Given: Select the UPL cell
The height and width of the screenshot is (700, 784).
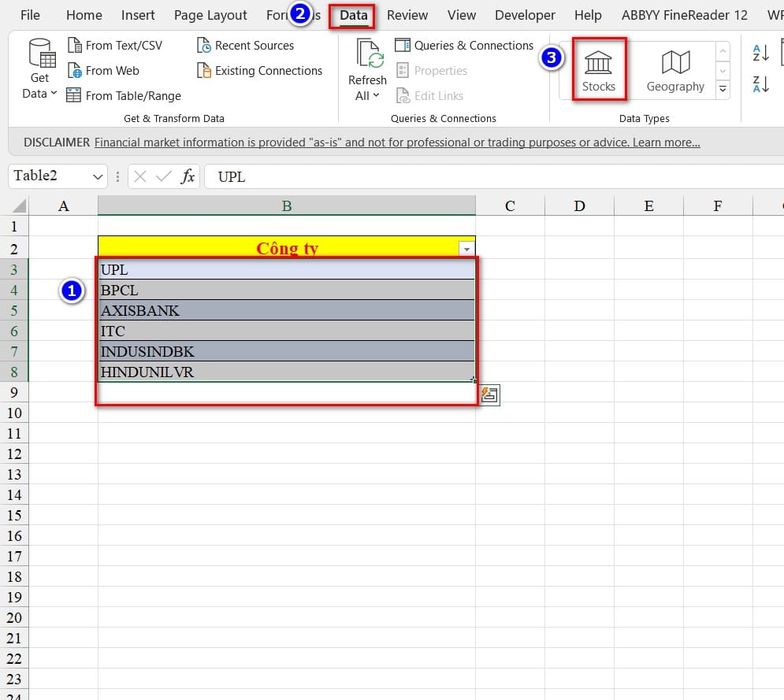Looking at the screenshot, I should (287, 269).
